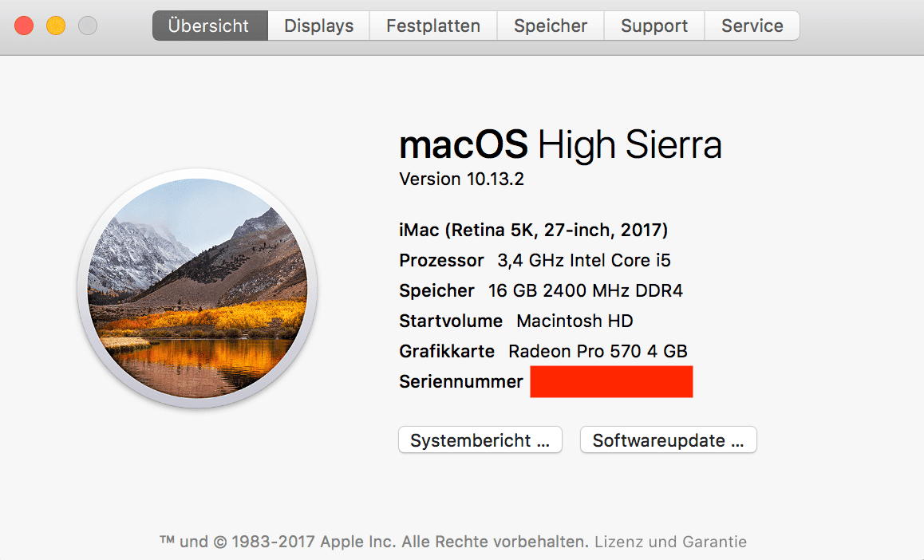Image resolution: width=924 pixels, height=560 pixels.
Task: Click the Grafikkarte Radeon Pro 570 line
Action: (543, 352)
